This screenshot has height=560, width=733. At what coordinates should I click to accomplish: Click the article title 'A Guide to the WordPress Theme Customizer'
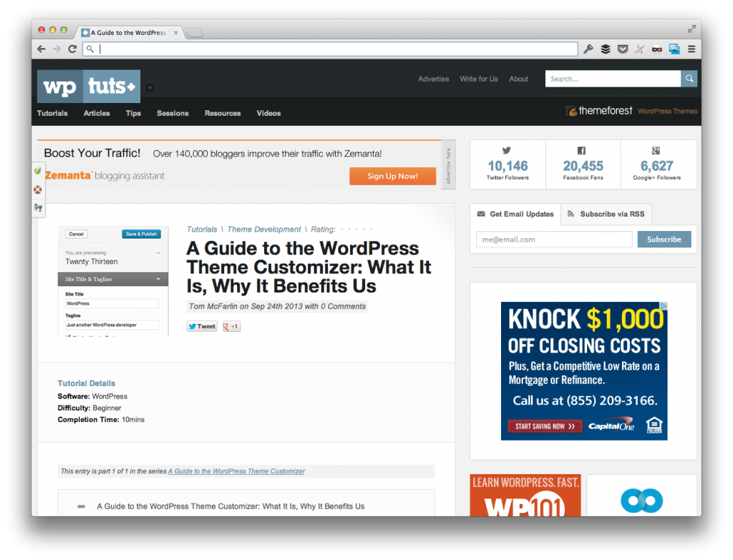(309, 267)
